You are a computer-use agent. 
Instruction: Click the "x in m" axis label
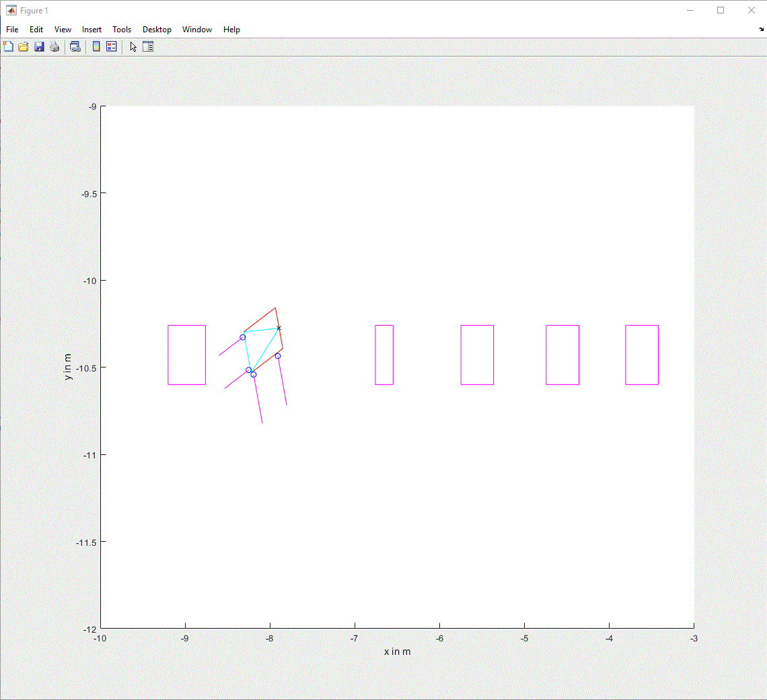pyautogui.click(x=397, y=652)
